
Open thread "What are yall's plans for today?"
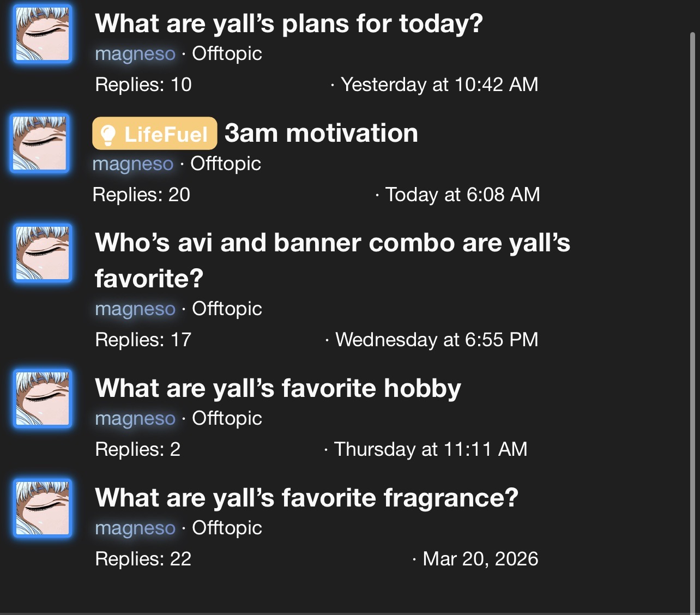click(288, 24)
